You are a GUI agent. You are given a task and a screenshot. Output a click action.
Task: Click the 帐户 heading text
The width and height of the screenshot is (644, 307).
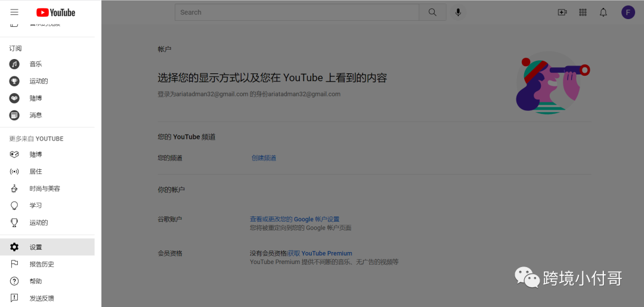[x=165, y=49]
